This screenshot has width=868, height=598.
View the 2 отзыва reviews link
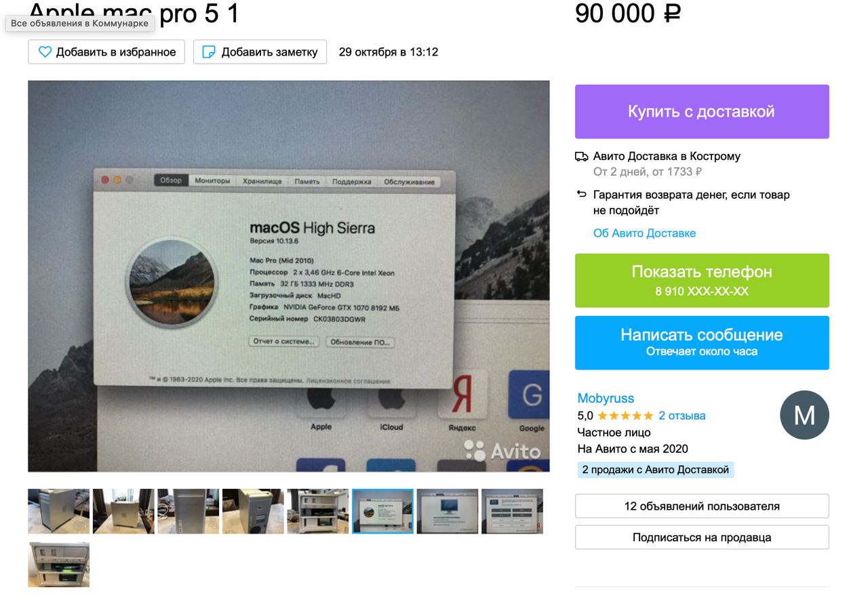coord(682,416)
